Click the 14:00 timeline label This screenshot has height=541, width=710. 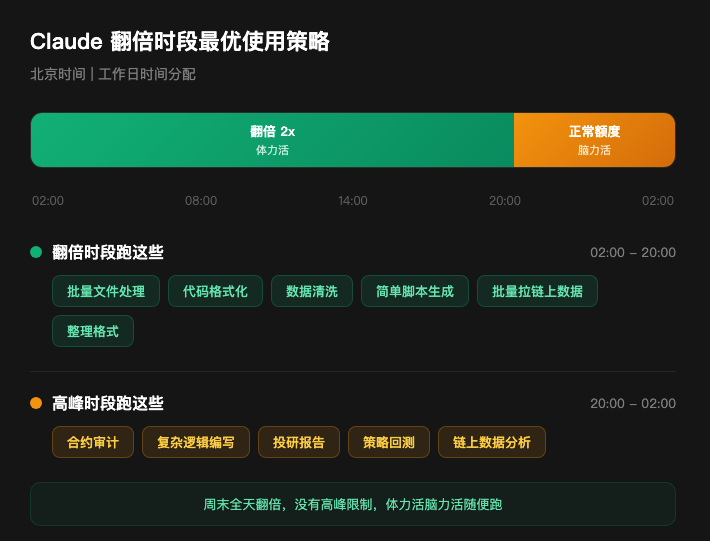[x=353, y=201]
